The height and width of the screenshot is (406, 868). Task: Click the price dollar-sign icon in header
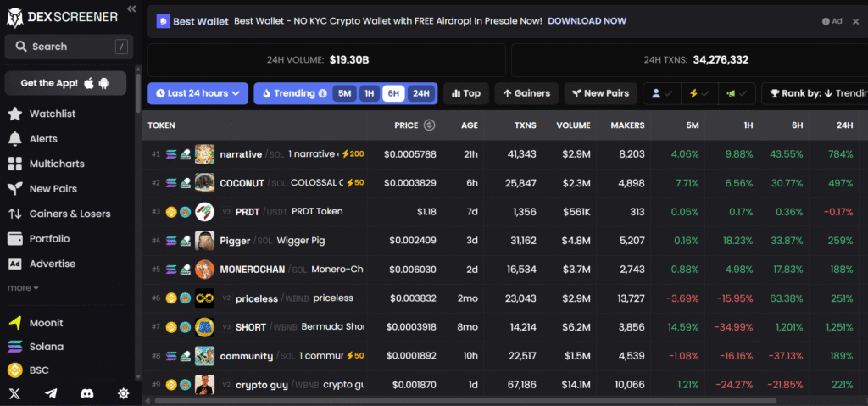(x=429, y=125)
